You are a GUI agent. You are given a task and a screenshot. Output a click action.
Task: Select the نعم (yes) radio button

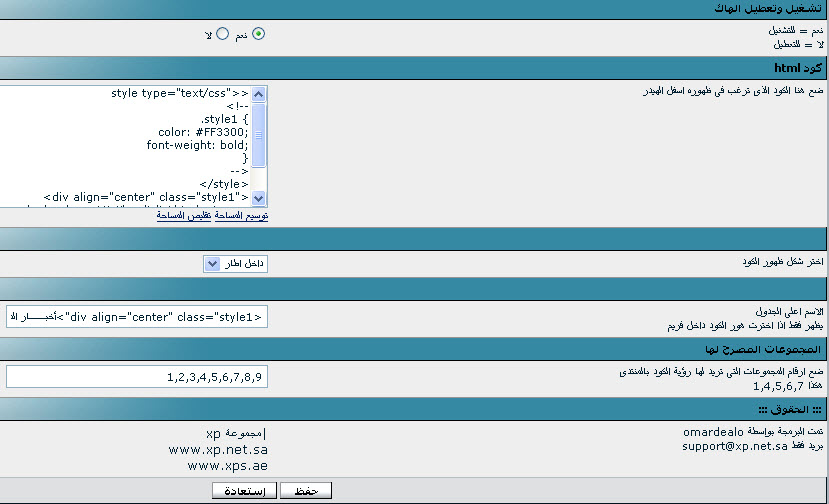coord(259,34)
